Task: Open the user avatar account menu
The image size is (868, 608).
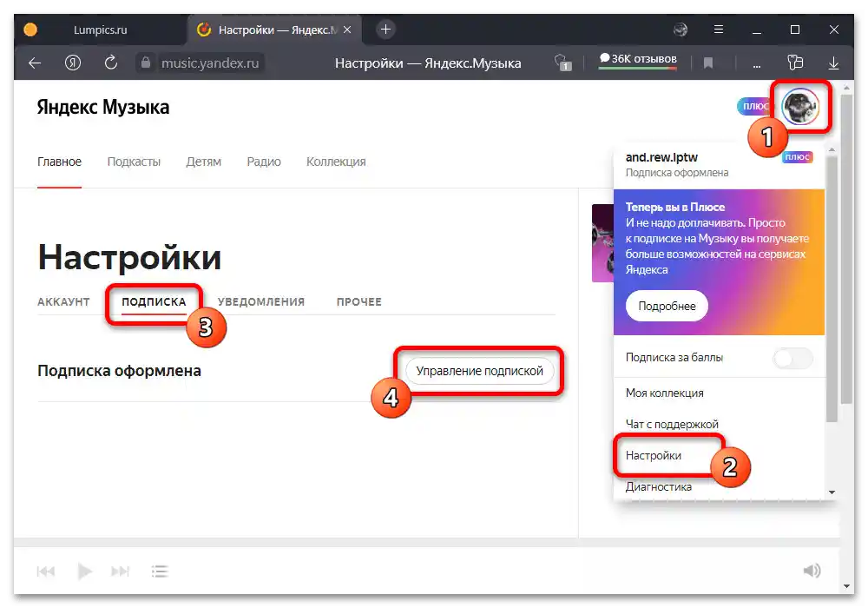Action: (800, 106)
